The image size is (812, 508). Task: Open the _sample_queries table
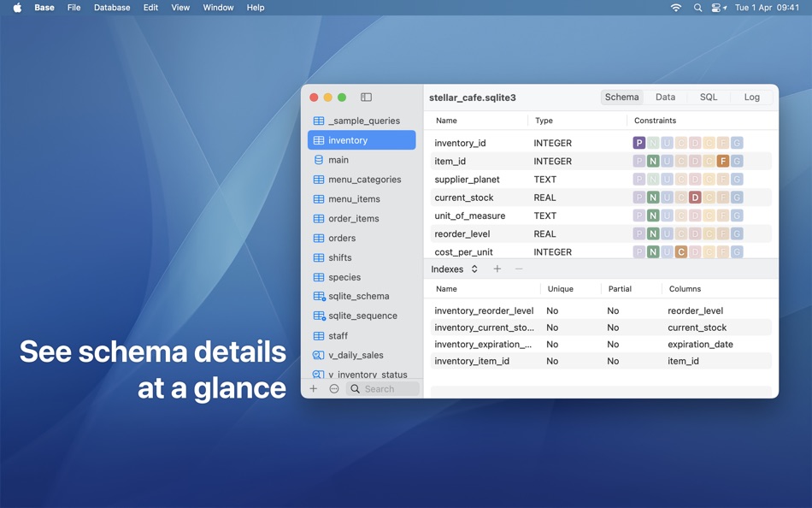(362, 121)
